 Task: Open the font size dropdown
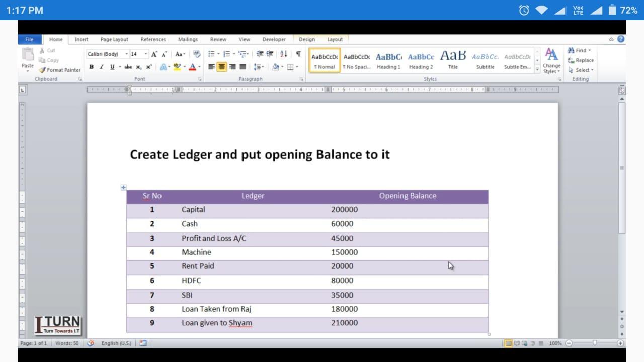coord(146,54)
